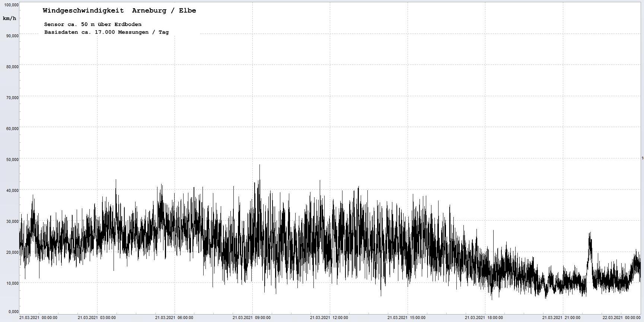Select the 30,000 y-axis tick label
644x322 pixels.
point(12,221)
